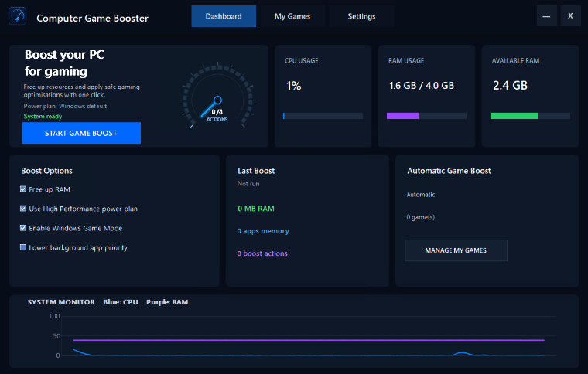This screenshot has width=588, height=374.
Task: Disable Enable Windows Game Mode checkbox
Action: point(23,228)
